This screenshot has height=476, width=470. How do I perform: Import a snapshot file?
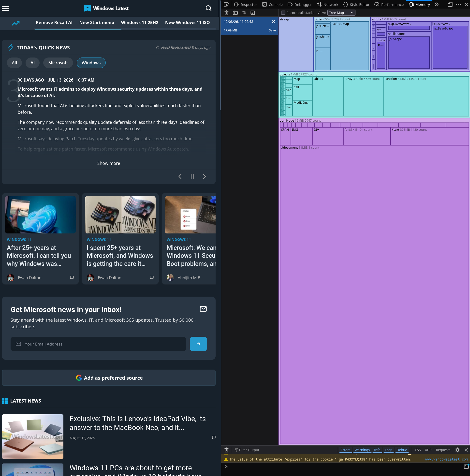(252, 13)
